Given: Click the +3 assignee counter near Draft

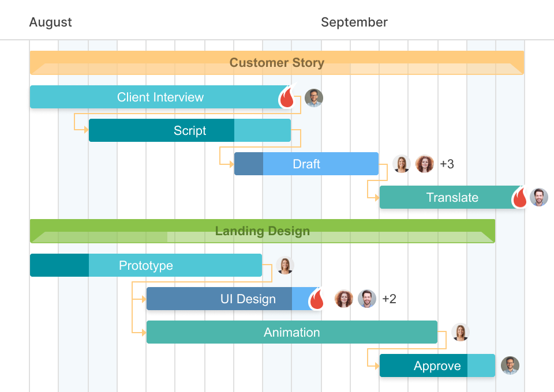Looking at the screenshot, I should click(447, 164).
